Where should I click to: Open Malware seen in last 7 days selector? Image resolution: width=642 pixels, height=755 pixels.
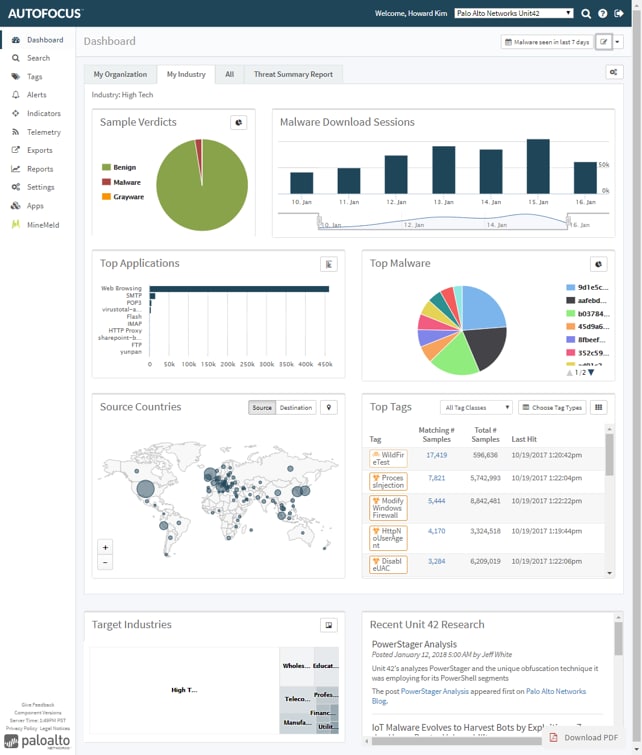547,42
